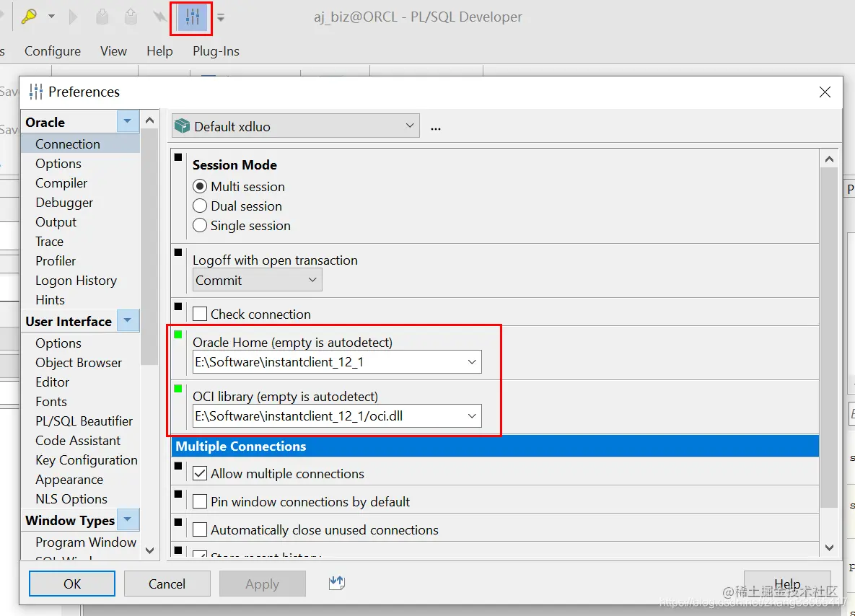
Task: Open Debugger preferences
Action: [64, 203]
